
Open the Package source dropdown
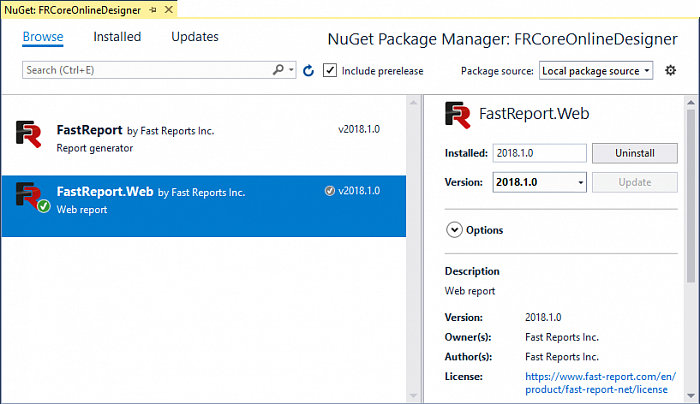coord(596,71)
